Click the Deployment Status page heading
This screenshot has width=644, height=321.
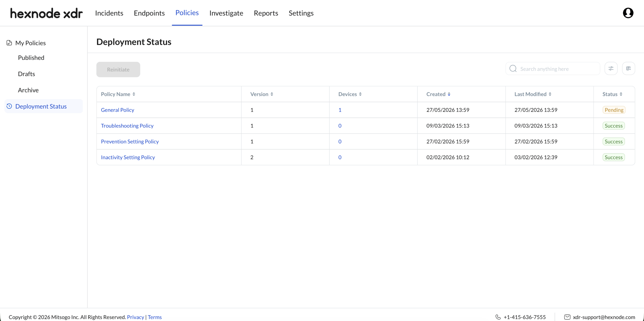point(134,42)
